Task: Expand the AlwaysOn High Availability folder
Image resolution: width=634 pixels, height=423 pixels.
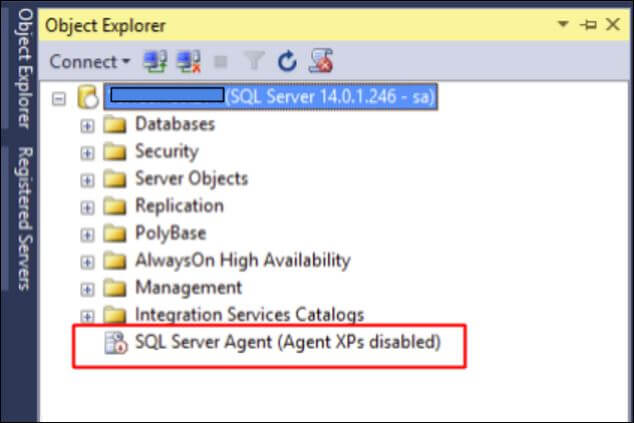Action: [x=87, y=262]
